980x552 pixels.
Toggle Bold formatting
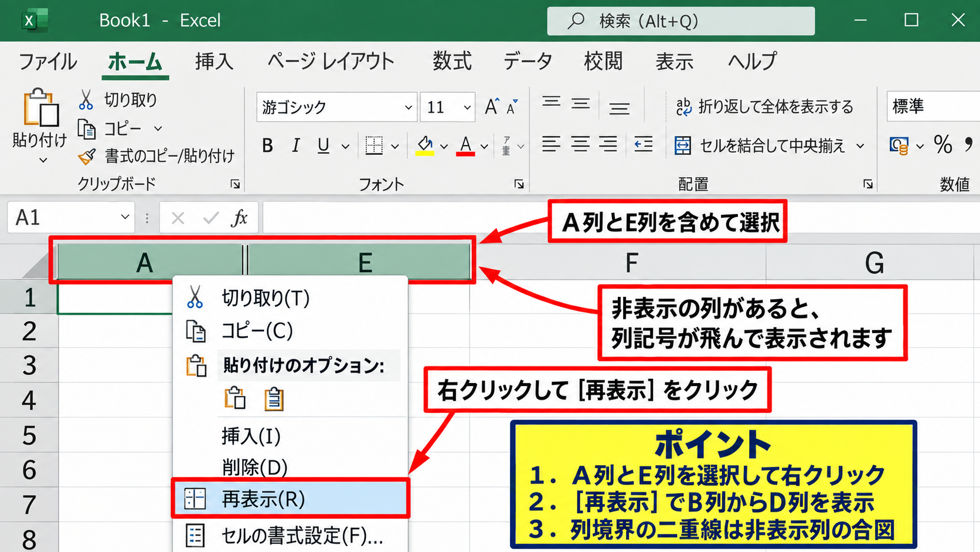click(268, 145)
